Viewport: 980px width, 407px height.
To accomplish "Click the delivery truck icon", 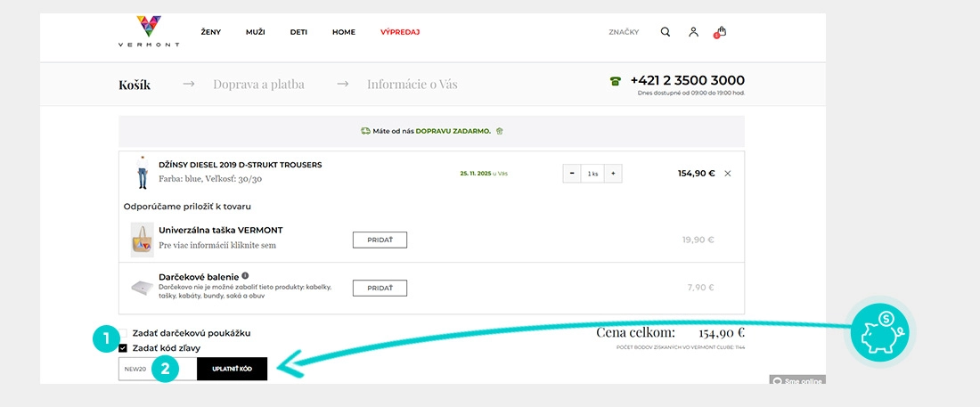I will (365, 131).
